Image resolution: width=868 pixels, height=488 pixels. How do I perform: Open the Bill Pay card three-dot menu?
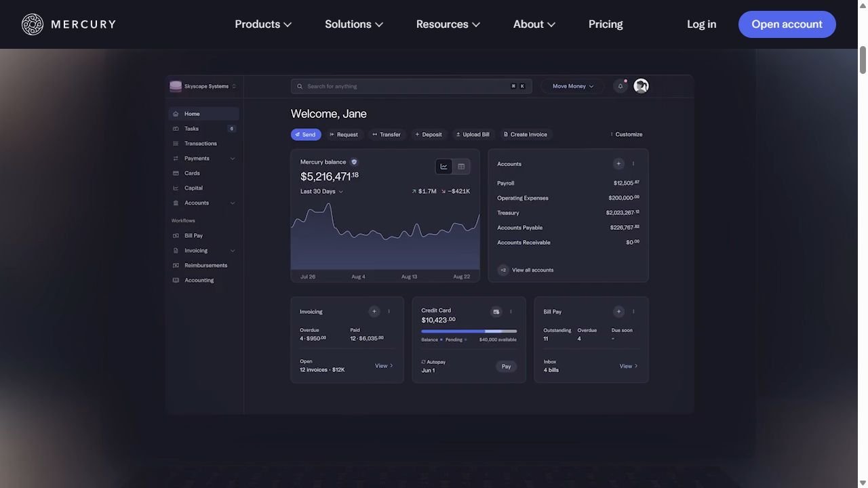tap(633, 311)
